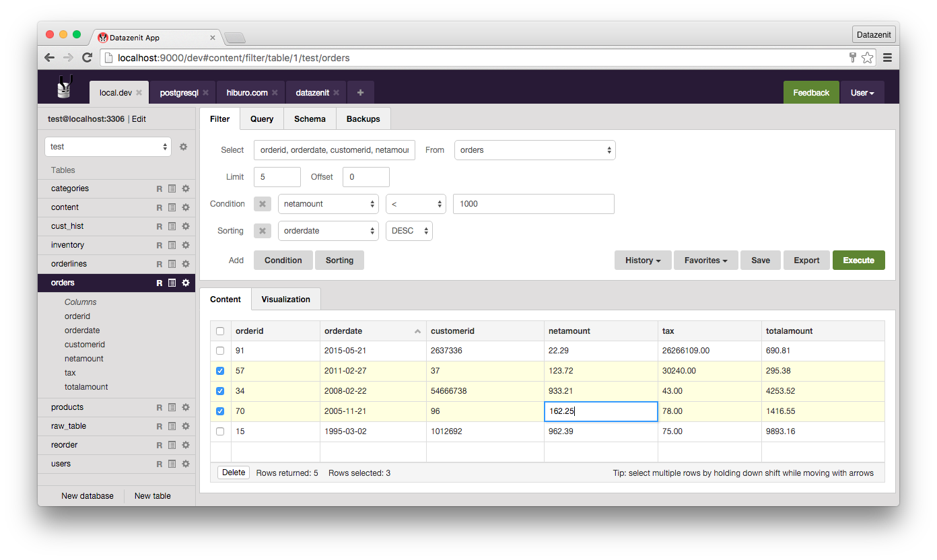Click the table-view icon for inventory
The width and height of the screenshot is (937, 560).
pos(172,245)
